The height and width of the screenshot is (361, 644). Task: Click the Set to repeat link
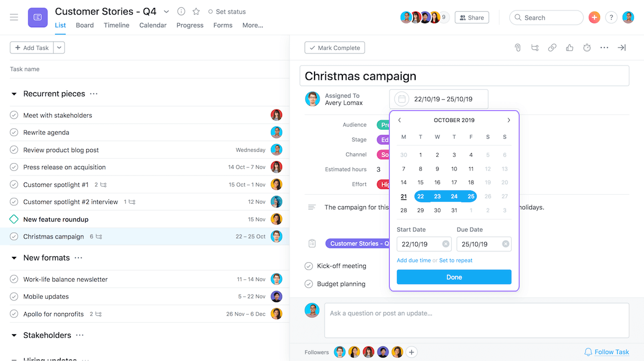(456, 260)
